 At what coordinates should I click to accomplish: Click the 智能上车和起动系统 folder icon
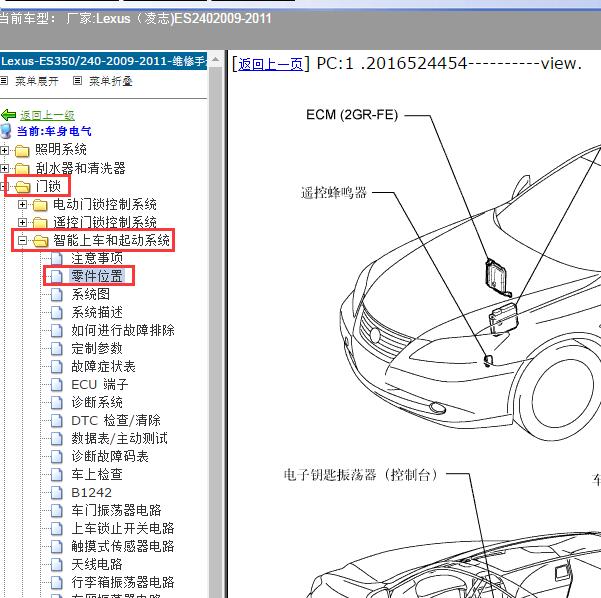pyautogui.click(x=40, y=241)
